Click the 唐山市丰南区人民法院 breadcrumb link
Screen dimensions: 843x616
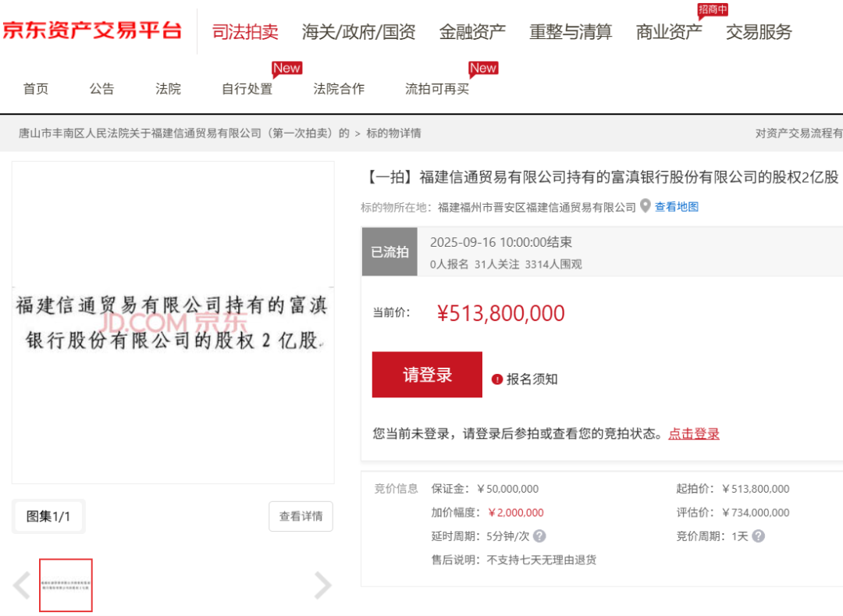[x=184, y=134]
